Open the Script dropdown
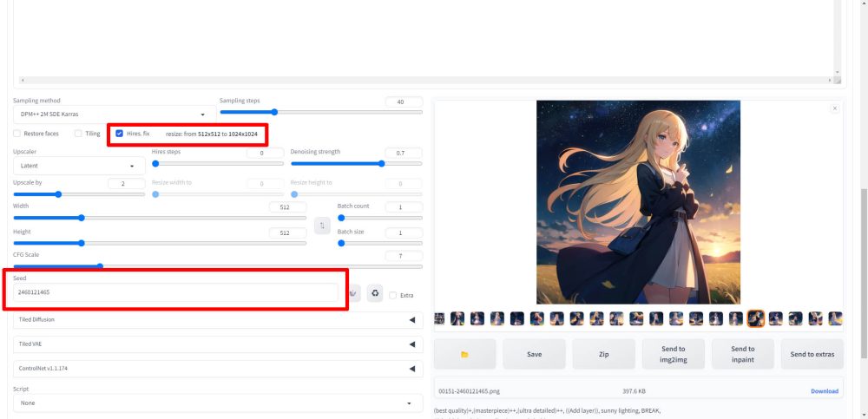The image size is (868, 419). point(214,403)
